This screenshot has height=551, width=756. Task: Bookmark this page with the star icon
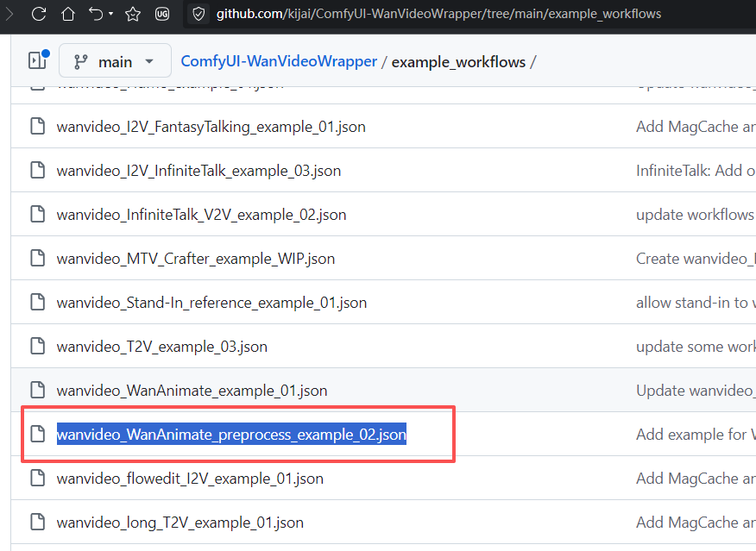133,14
